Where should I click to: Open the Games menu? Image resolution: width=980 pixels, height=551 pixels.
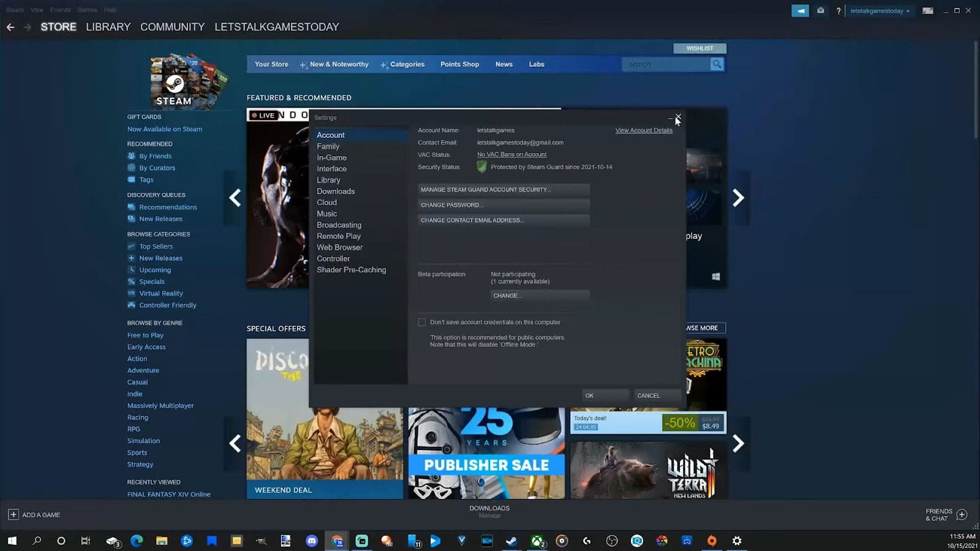pos(87,10)
